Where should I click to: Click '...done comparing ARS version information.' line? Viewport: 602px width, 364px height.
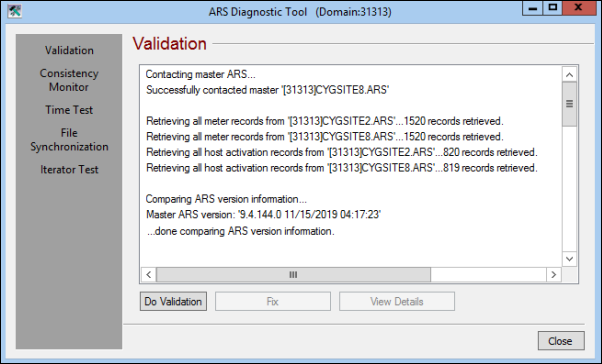240,231
